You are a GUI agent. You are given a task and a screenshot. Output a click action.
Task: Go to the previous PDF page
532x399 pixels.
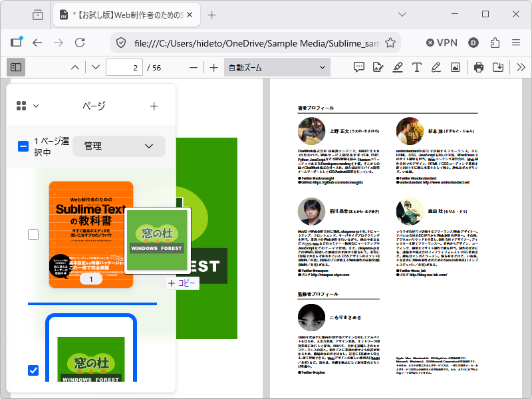coord(75,68)
